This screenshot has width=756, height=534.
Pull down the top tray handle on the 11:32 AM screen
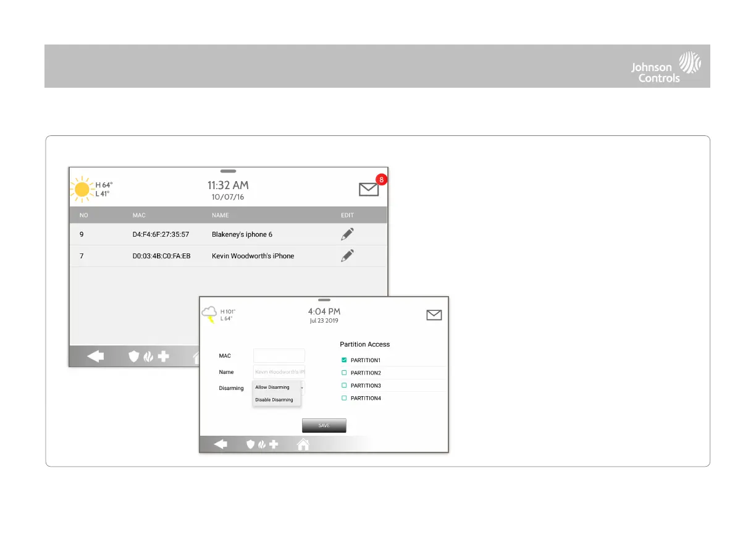228,171
